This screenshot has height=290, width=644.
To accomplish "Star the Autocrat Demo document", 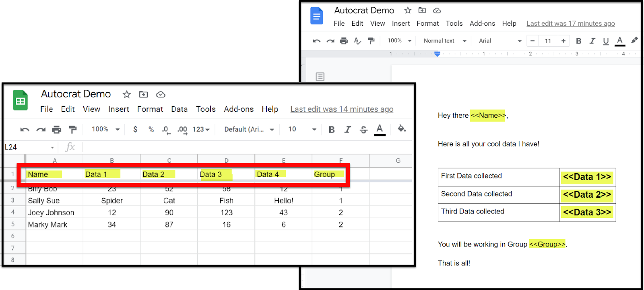I will pyautogui.click(x=408, y=10).
